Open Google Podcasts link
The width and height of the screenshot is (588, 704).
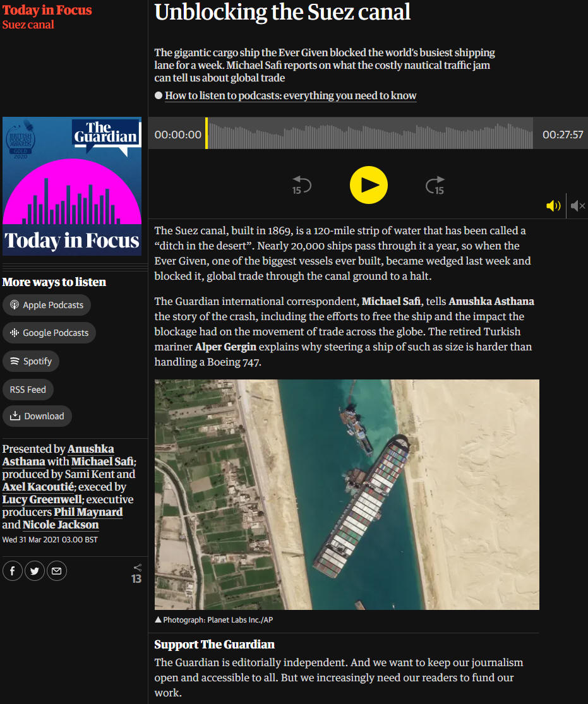49,333
